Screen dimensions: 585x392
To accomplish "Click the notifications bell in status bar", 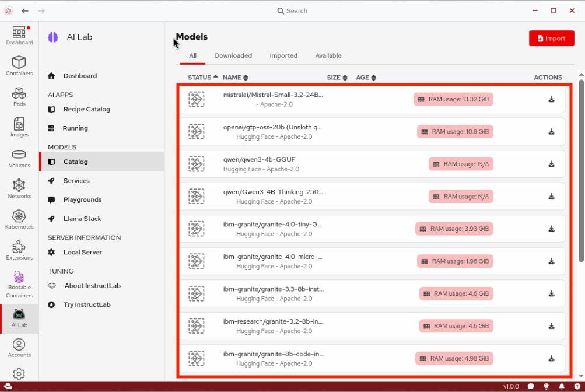I will coord(562,386).
